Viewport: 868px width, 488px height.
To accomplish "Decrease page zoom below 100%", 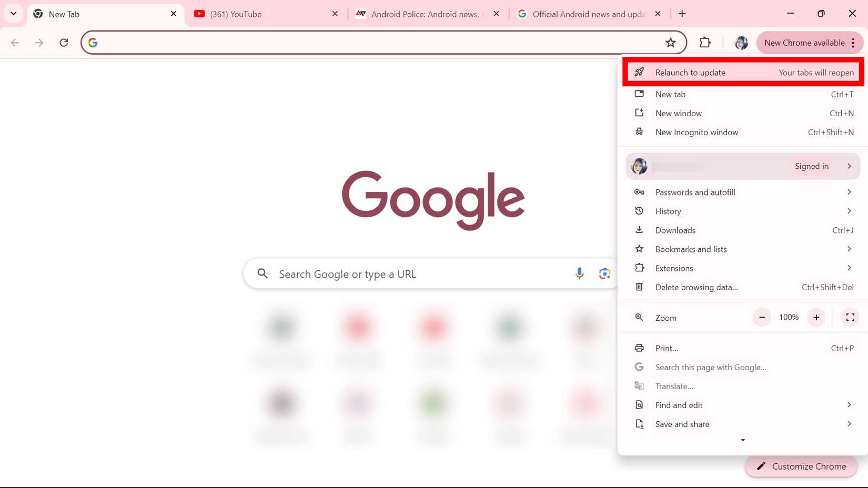I will (x=761, y=317).
